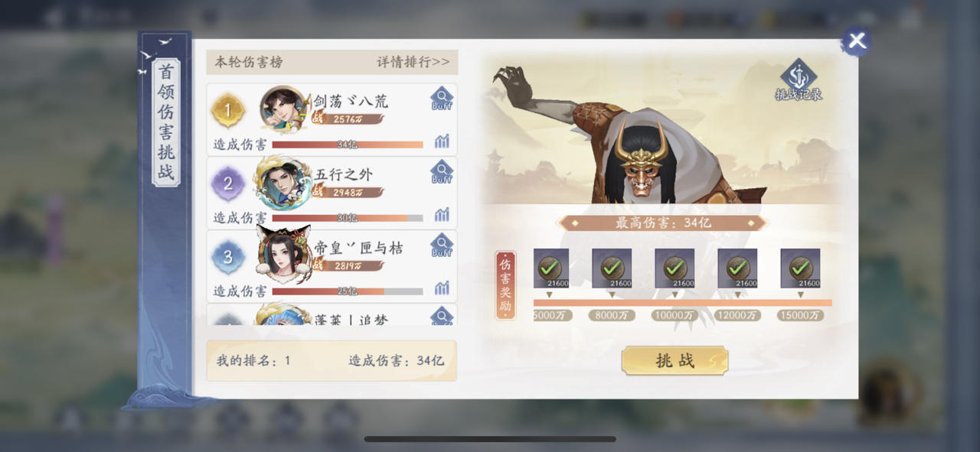Close the boss challenge panel

(x=856, y=41)
